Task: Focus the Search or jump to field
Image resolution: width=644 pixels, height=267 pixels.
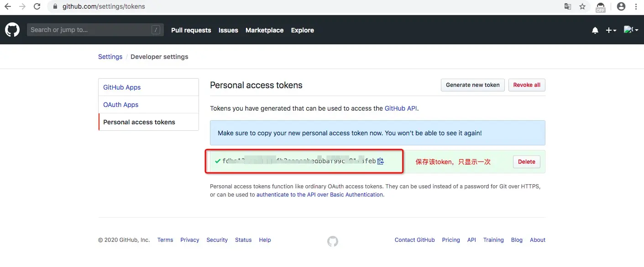Action: (90, 30)
